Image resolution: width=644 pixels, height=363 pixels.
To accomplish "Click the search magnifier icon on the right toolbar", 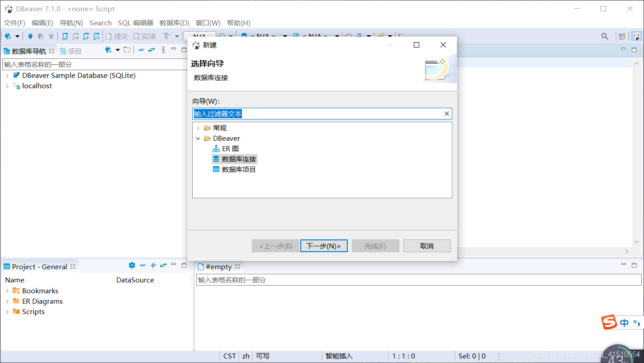I will (x=605, y=36).
